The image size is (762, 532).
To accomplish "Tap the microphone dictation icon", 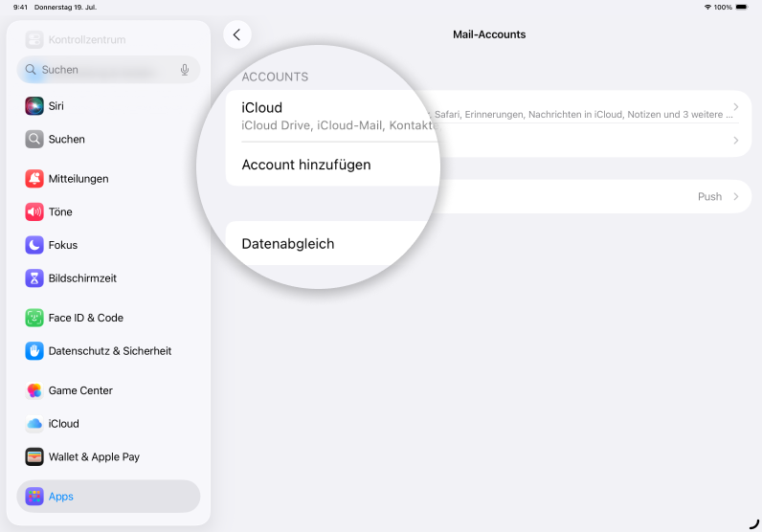I will (185, 70).
